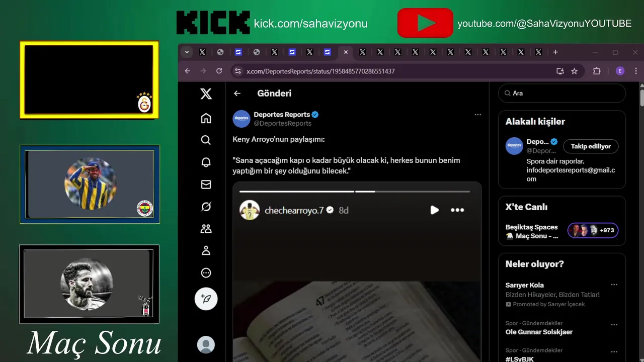Click Neler oluyor? heading
Screen dimensions: 644x362
tap(535, 264)
